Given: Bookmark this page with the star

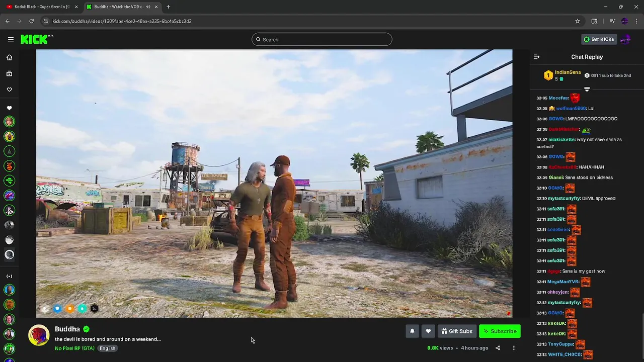Looking at the screenshot, I should coord(578,21).
